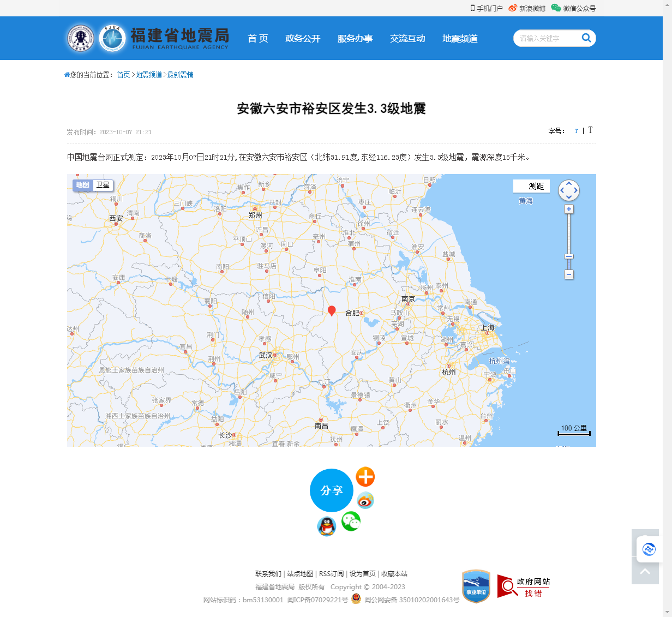Open the 政务公开 navigation menu
672x617 pixels.
(x=303, y=38)
